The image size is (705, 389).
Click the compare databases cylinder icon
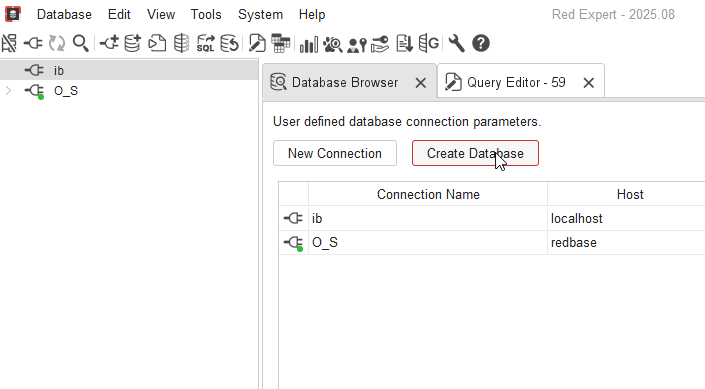181,44
